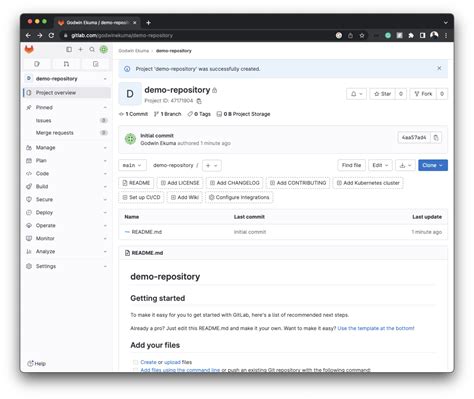The width and height of the screenshot is (474, 399).
Task: Open the sidebar search icon
Action: pyautogui.click(x=92, y=49)
